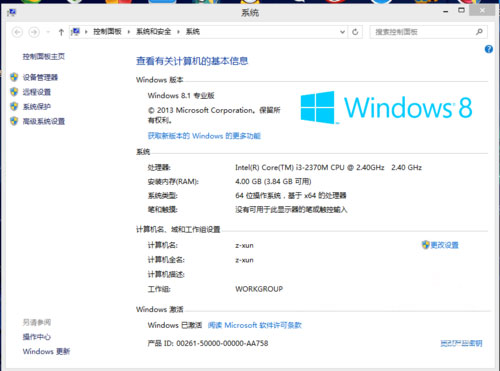Screen dimensions: 500x371
Task: Open help with the blue question mark
Action: pos(489,49)
